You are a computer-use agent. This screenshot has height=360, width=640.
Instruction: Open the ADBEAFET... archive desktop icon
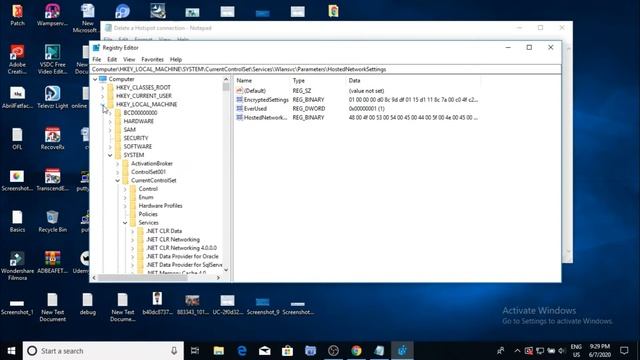click(52, 262)
